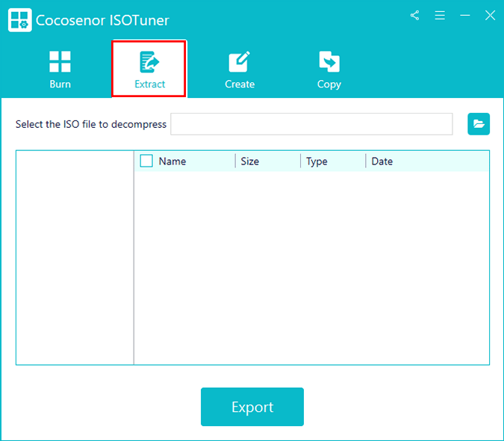Go to the Copy tab

pos(329,70)
